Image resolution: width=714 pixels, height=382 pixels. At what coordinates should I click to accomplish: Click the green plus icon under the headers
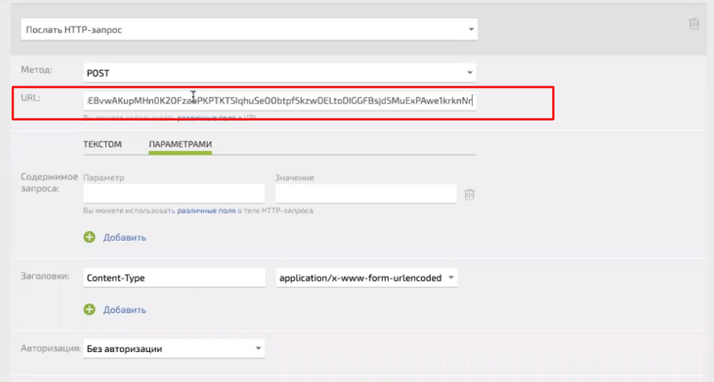89,310
